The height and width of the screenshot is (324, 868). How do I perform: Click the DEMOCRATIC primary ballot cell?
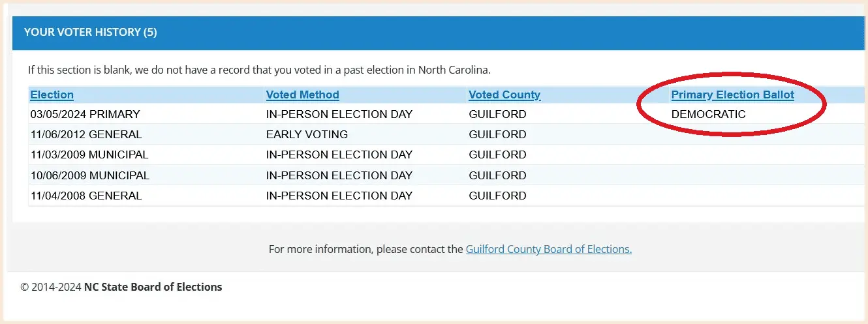click(x=708, y=114)
